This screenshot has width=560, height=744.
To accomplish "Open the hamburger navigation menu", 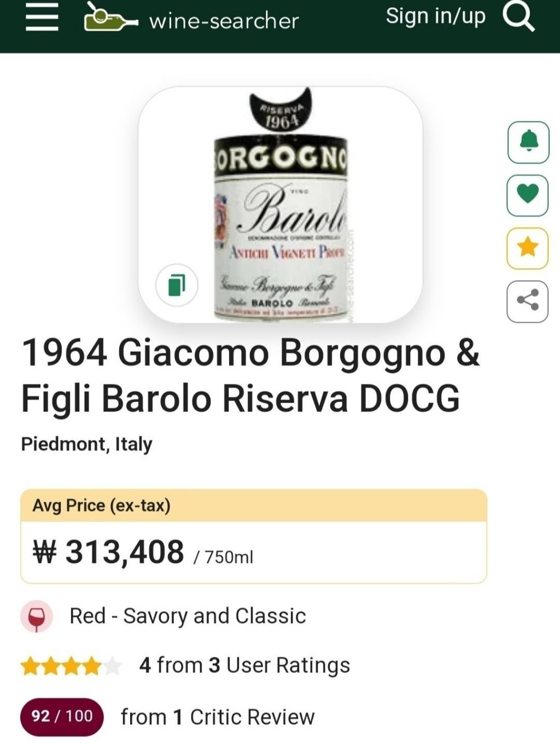I will coord(42,20).
